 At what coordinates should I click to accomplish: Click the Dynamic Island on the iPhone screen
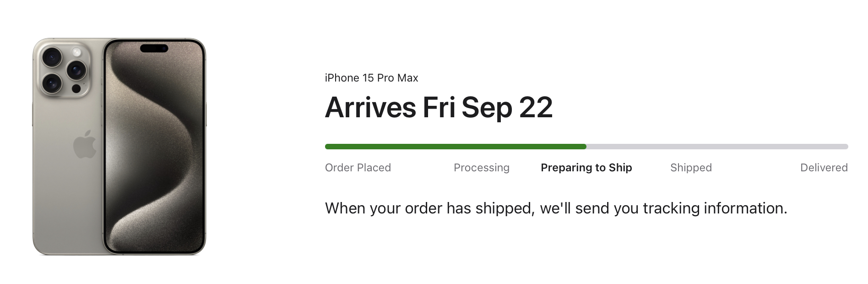pyautogui.click(x=154, y=48)
